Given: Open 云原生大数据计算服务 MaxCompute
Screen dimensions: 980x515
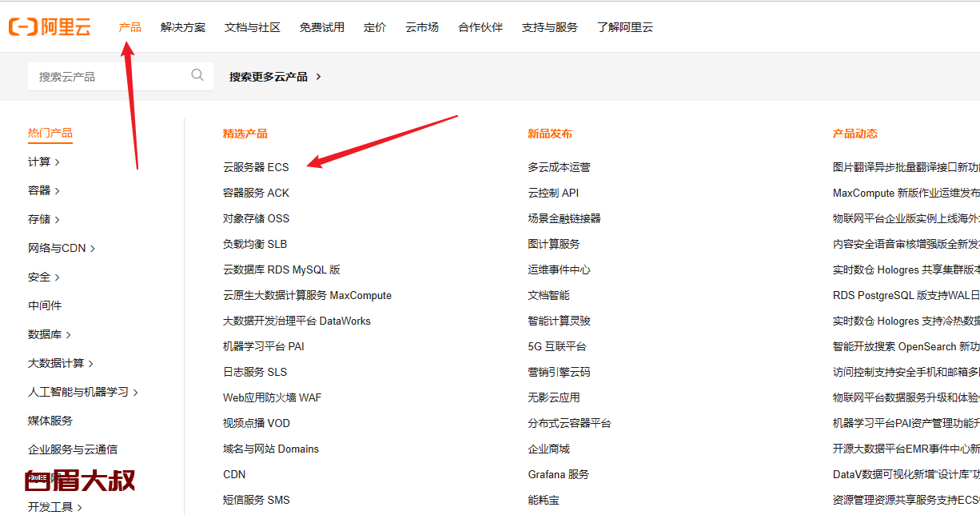Looking at the screenshot, I should point(307,295).
